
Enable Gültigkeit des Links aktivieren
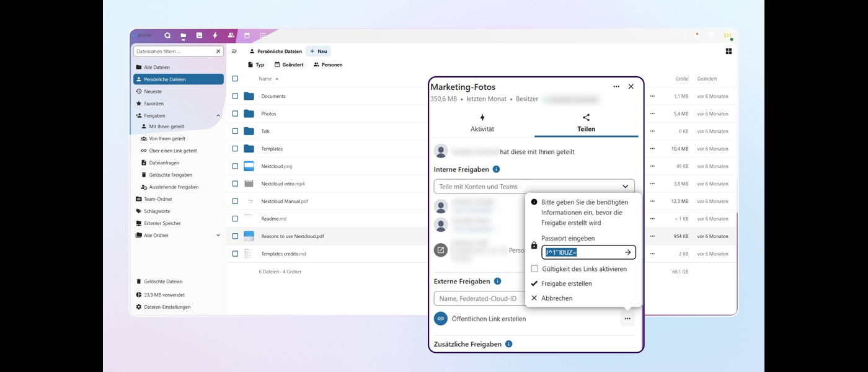click(x=534, y=268)
